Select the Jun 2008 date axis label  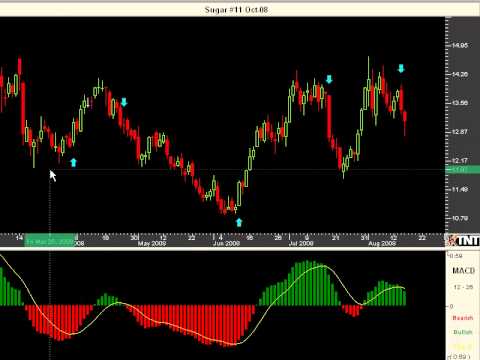pyautogui.click(x=226, y=244)
